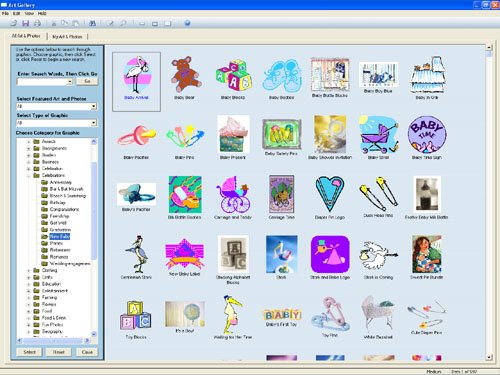
Task: Expand the Fun Photos category folder
Action: (x=29, y=325)
